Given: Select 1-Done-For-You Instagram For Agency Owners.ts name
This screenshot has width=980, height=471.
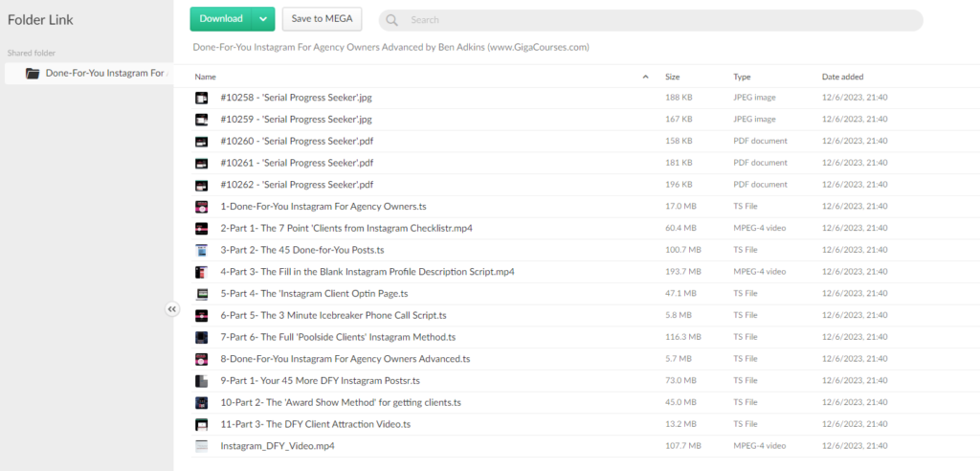Looking at the screenshot, I should [323, 207].
